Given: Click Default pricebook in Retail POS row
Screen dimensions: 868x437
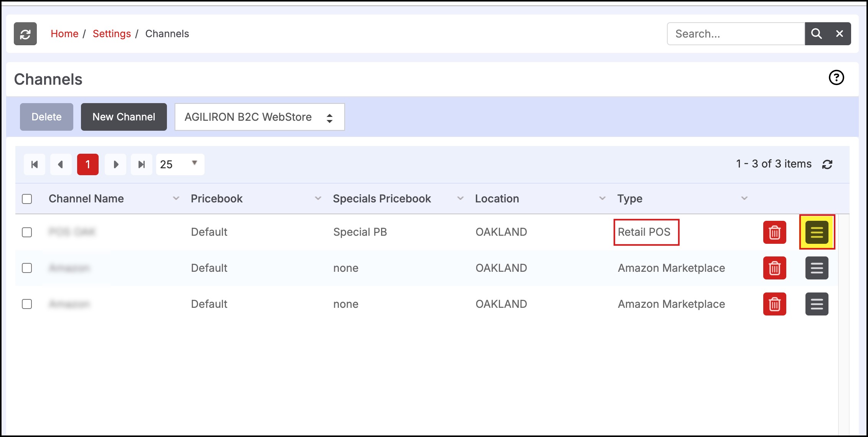Looking at the screenshot, I should click(209, 232).
